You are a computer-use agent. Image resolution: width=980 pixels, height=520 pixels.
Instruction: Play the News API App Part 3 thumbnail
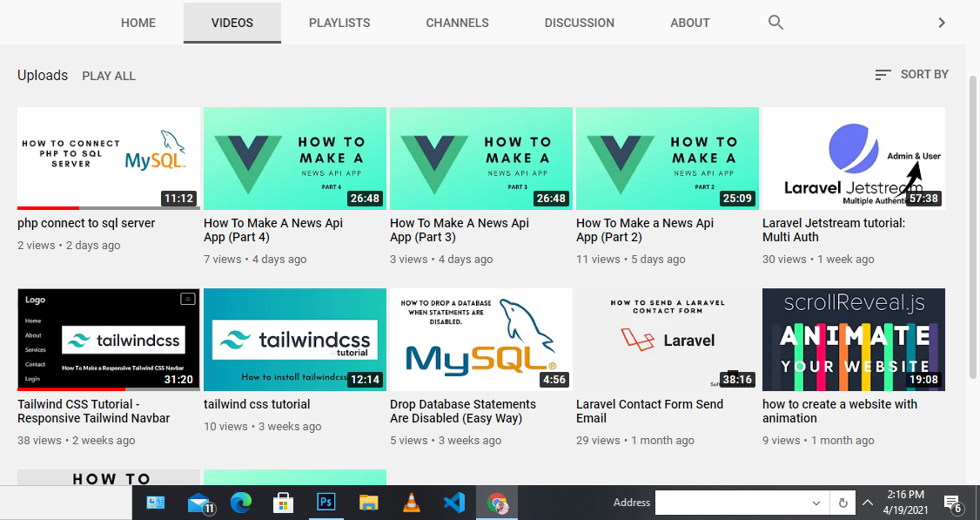(x=481, y=159)
